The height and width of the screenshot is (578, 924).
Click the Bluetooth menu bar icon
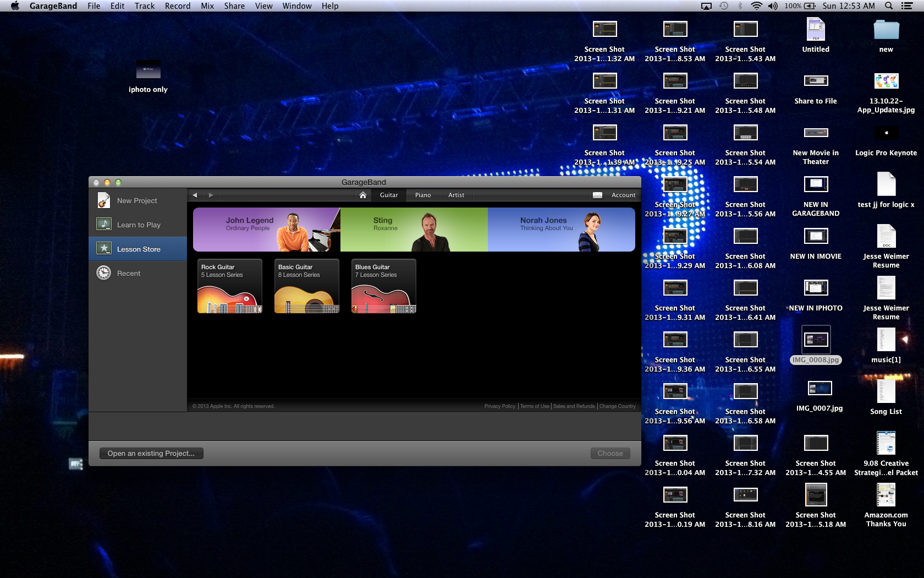tap(740, 6)
